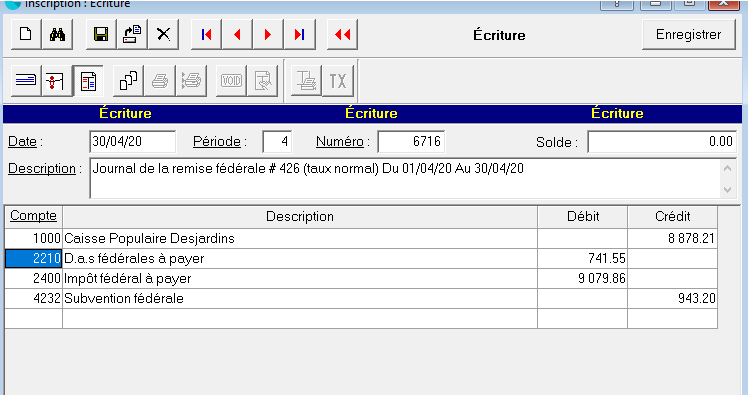
Task: Delete the entry with the X icon
Action: (164, 34)
